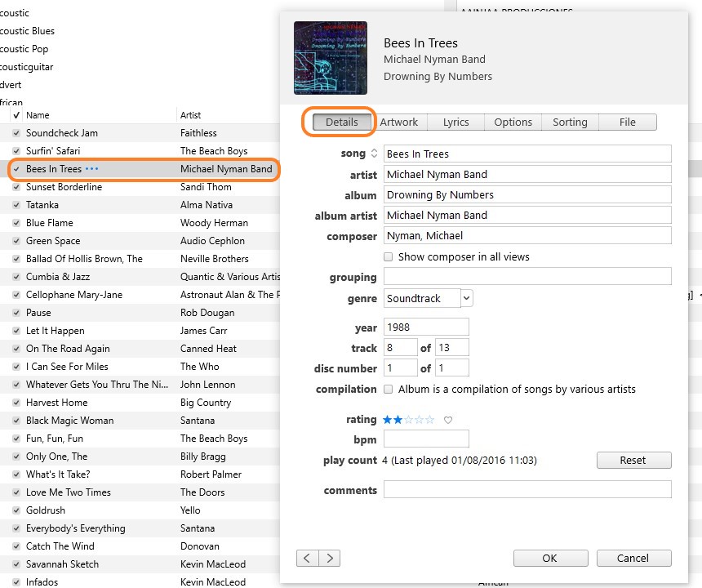Open the Sorting tab

(x=570, y=122)
